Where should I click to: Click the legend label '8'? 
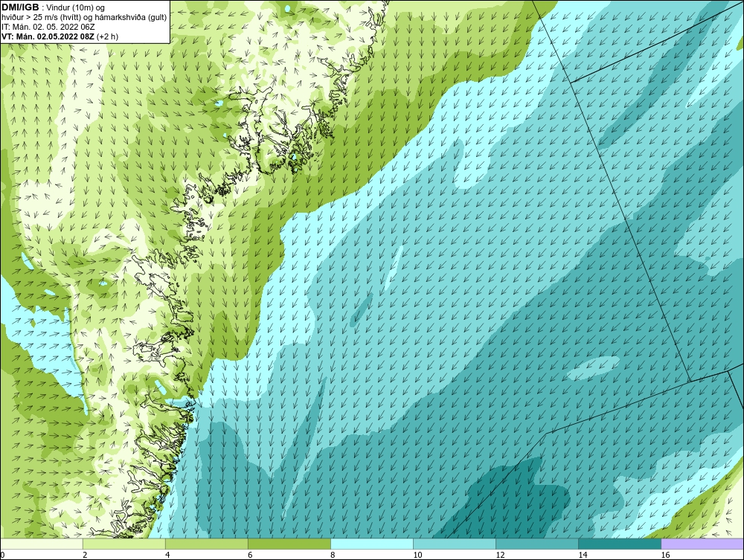click(333, 555)
